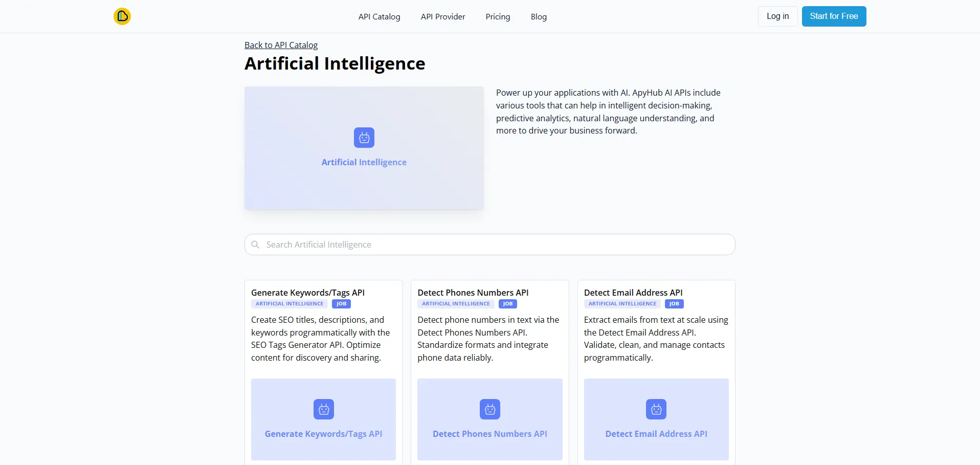Open the Detect Phones Numbers API title
This screenshot has height=465, width=980.
(473, 293)
